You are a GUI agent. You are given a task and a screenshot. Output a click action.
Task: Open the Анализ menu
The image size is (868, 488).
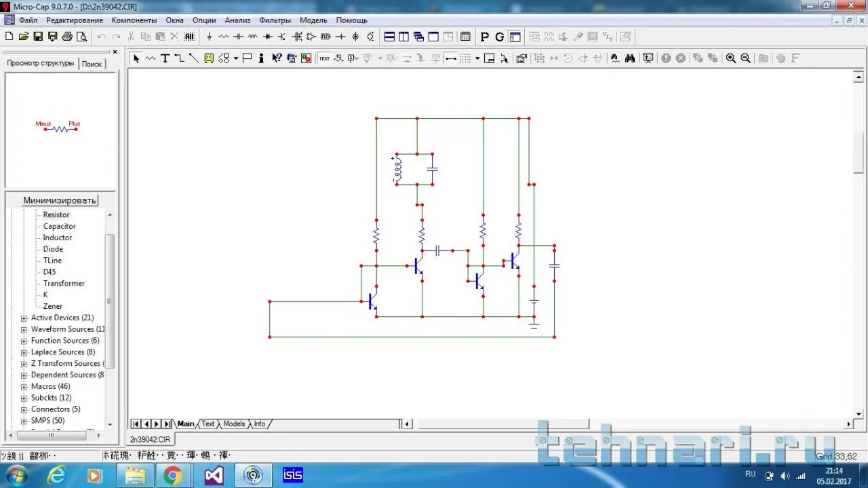(x=237, y=20)
